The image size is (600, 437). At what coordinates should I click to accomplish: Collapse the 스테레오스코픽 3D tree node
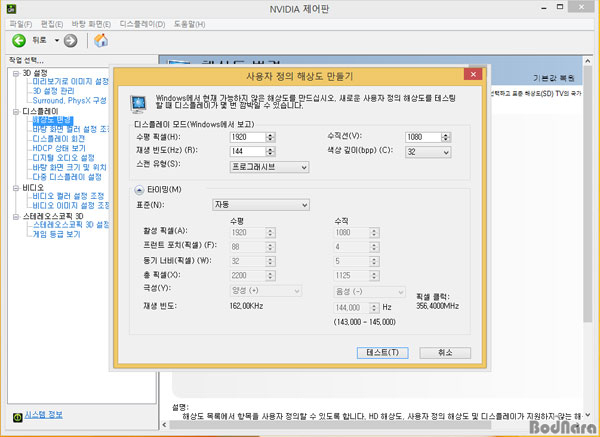point(16,217)
